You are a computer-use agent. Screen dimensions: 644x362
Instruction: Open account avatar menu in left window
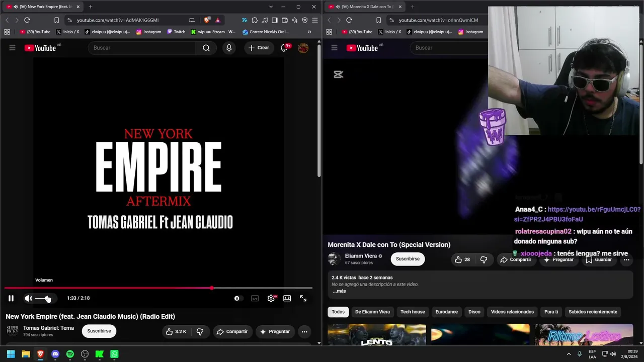pyautogui.click(x=303, y=48)
